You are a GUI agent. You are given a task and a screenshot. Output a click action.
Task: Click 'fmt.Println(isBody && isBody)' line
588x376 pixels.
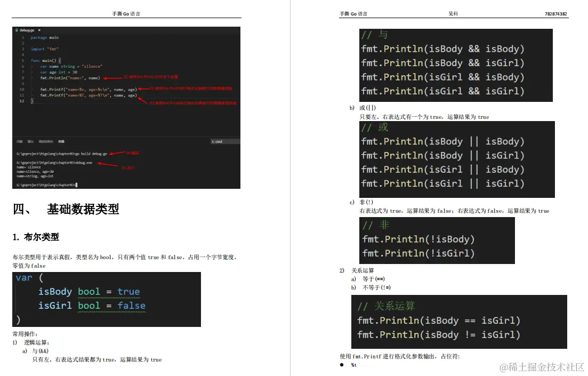[442, 49]
